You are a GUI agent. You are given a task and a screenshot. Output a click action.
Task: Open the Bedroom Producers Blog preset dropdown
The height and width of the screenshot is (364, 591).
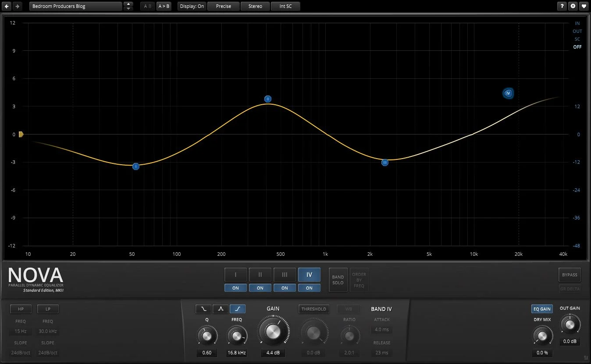(76, 6)
